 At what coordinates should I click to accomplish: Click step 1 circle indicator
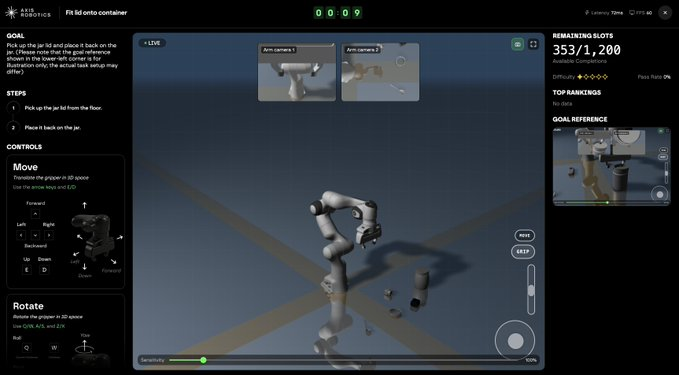coord(13,108)
